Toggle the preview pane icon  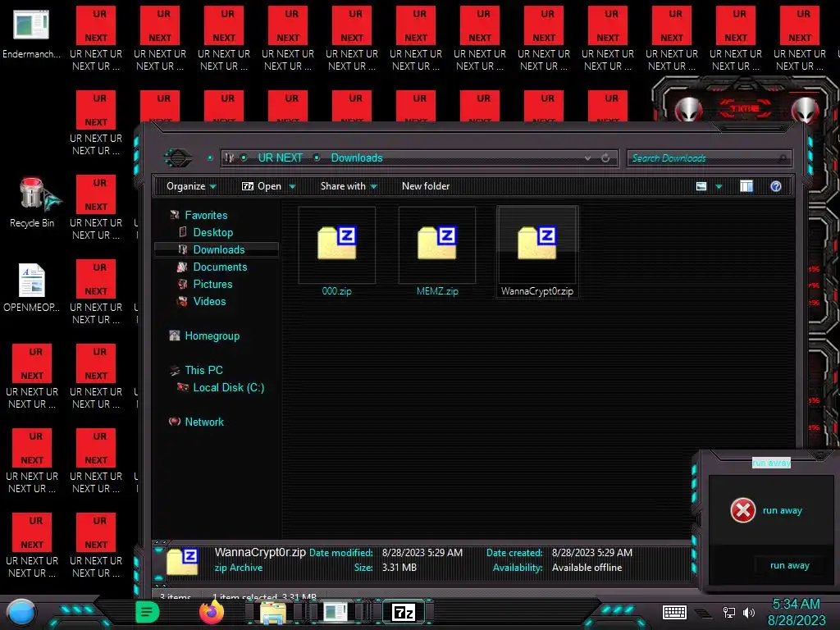746,186
